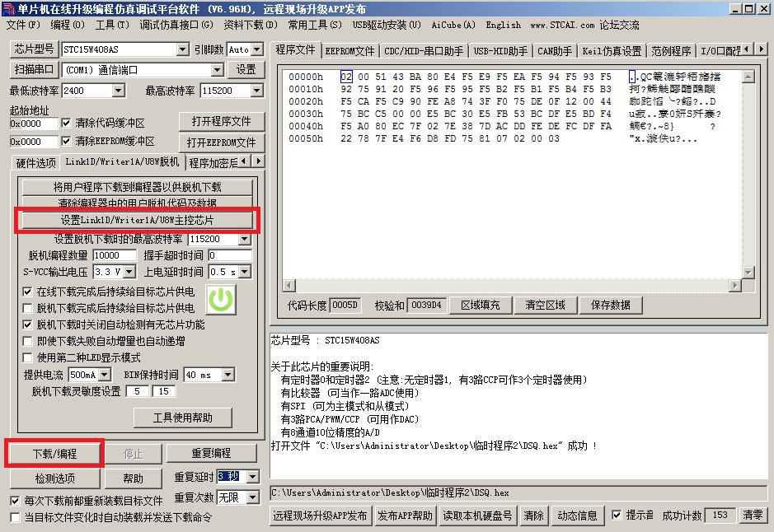Open the repeat delay dropdown
The image size is (774, 532).
click(x=253, y=477)
